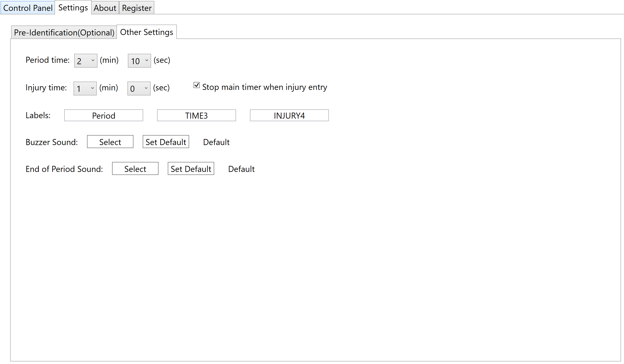The height and width of the screenshot is (364, 624).
Task: Click Set Default for End of Period Sound
Action: coord(191,169)
